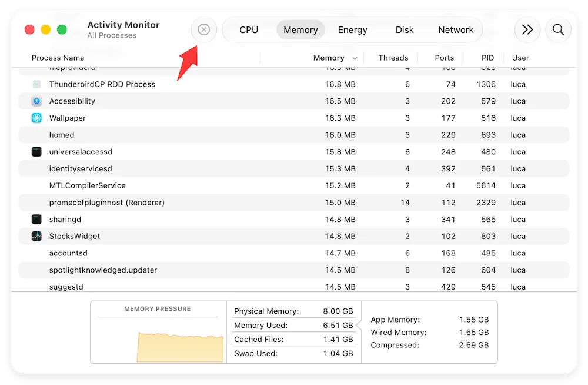Select the Accessibility process row

pyautogui.click(x=294, y=101)
